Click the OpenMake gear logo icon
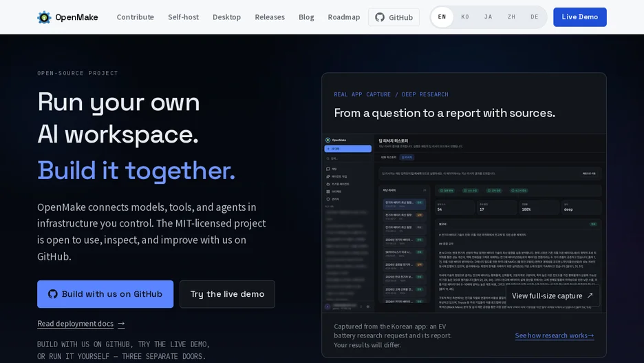 (44, 17)
